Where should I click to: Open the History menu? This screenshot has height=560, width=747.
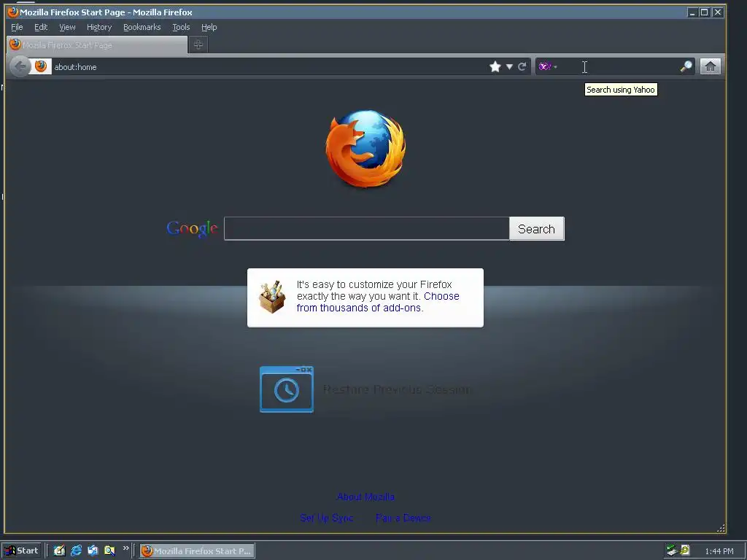coord(99,27)
